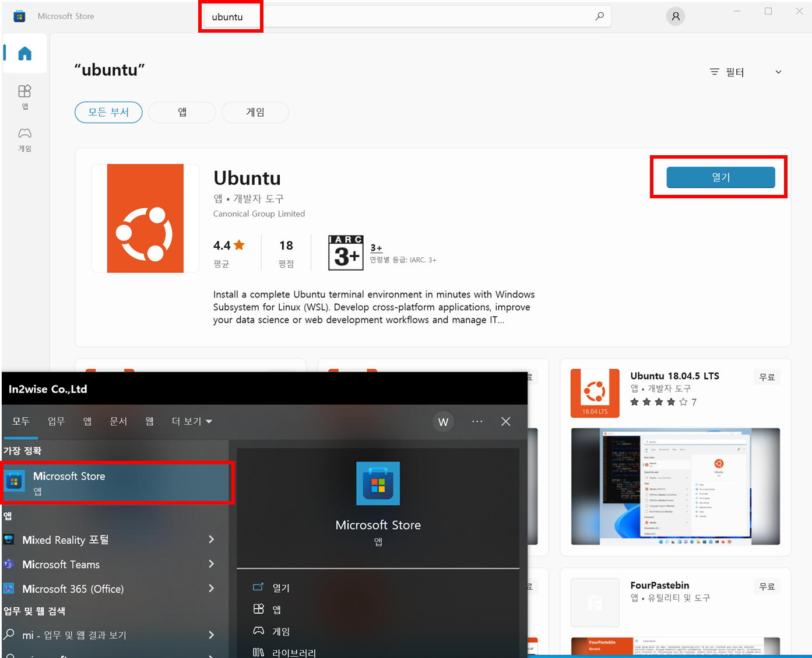The height and width of the screenshot is (658, 812).
Task: Click the Microsoft Store logo icon in title bar
Action: 19,16
